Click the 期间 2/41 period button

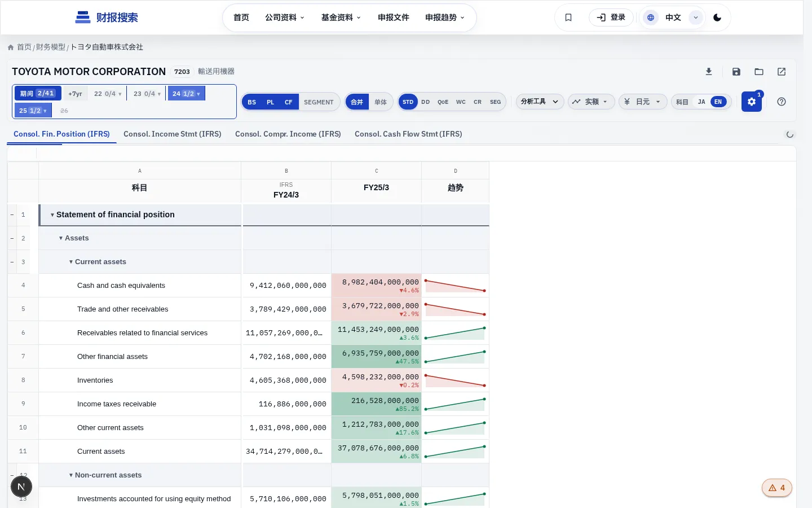coord(38,94)
